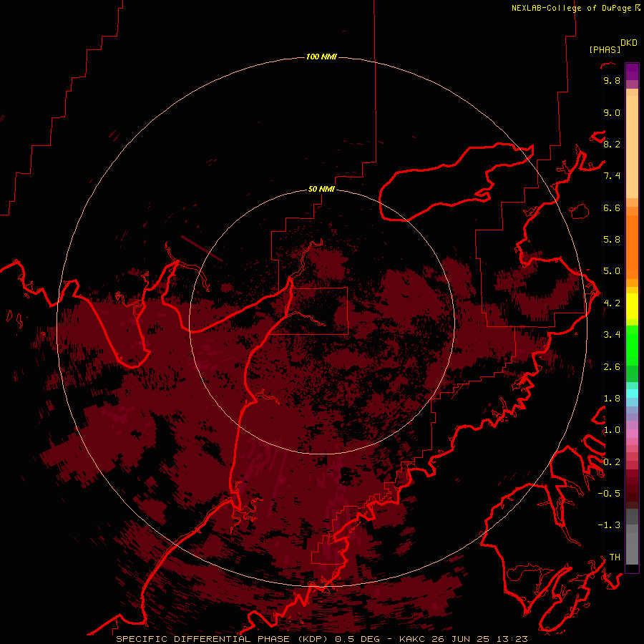Viewport: 644px width, 644px height.
Task: Click the 6.6 value on the color scale
Action: click(x=612, y=208)
